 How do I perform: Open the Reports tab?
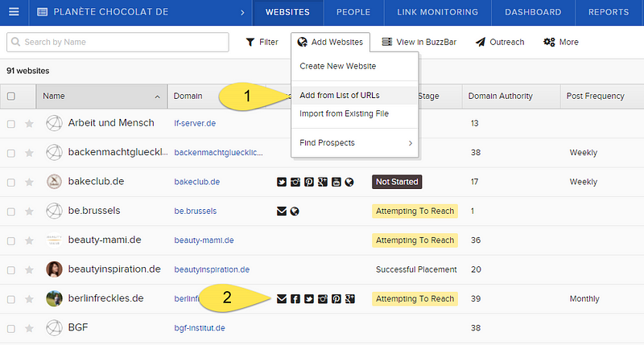(x=609, y=12)
